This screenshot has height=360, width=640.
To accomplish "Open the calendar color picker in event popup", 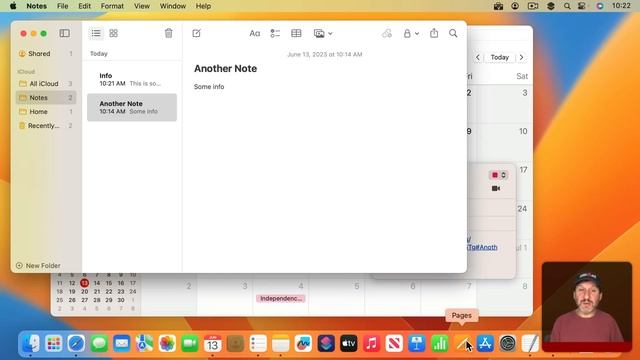I will [498, 175].
